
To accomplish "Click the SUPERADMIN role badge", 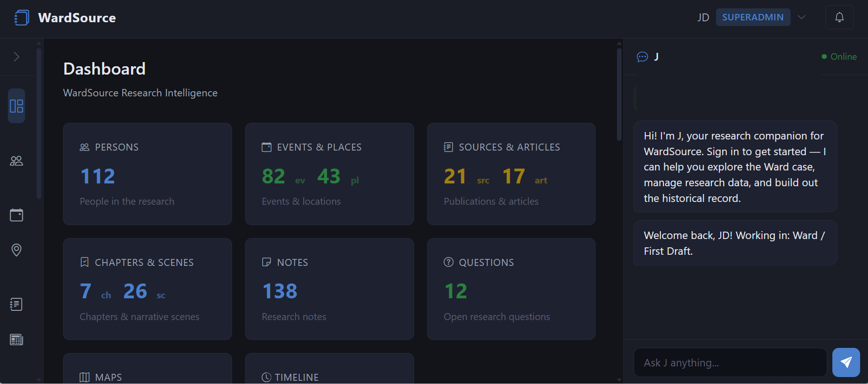I will [x=753, y=17].
